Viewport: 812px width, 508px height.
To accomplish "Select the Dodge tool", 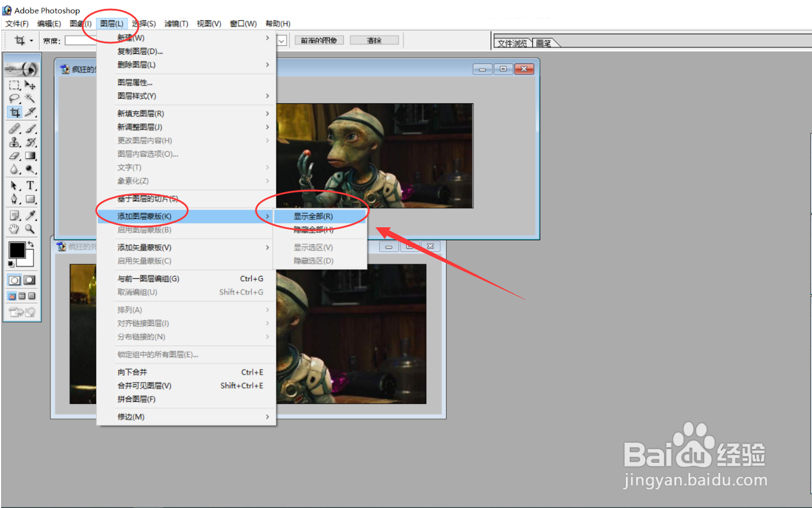I will click(30, 170).
